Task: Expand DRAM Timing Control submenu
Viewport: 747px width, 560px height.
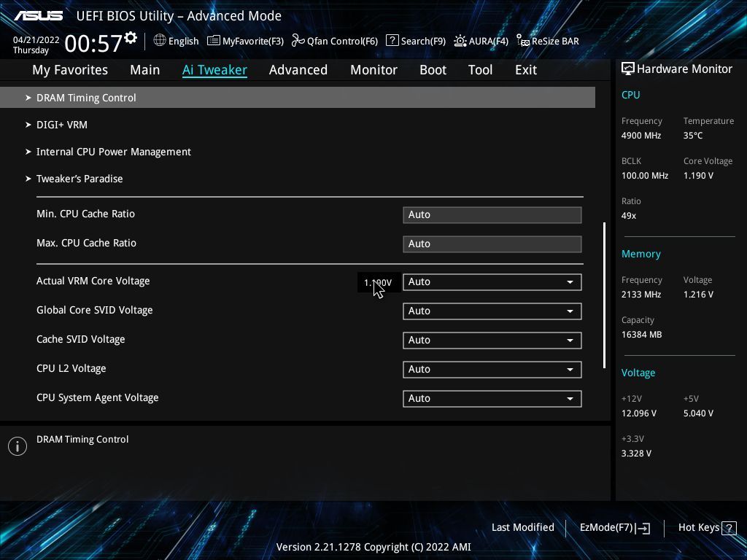Action: point(298,98)
